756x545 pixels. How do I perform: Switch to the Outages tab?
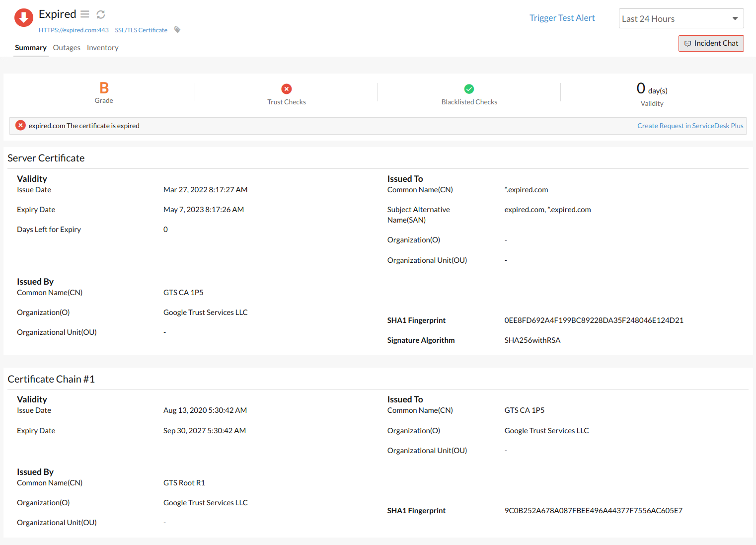[x=67, y=48]
